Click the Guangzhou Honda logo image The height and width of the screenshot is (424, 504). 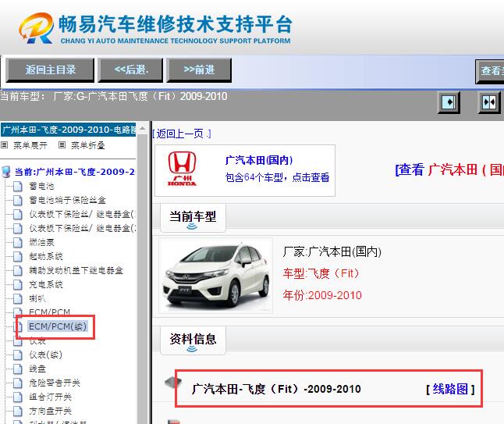182,169
